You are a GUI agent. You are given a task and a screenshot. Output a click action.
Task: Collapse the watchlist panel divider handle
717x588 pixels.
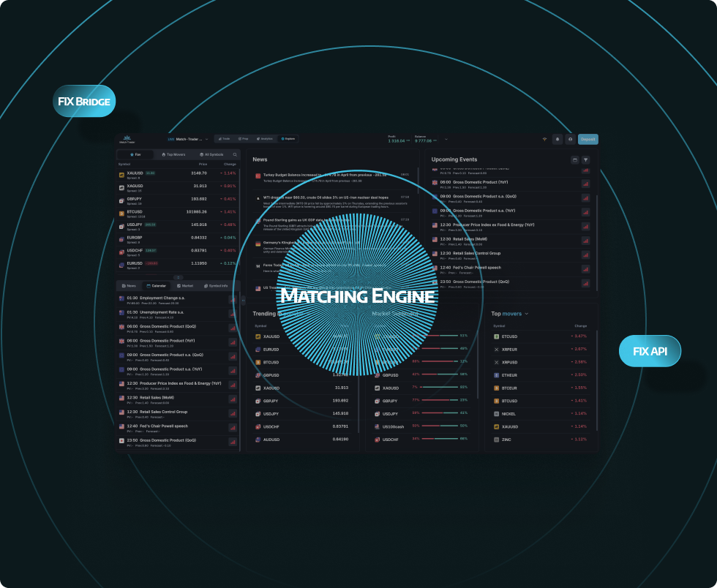click(x=178, y=277)
